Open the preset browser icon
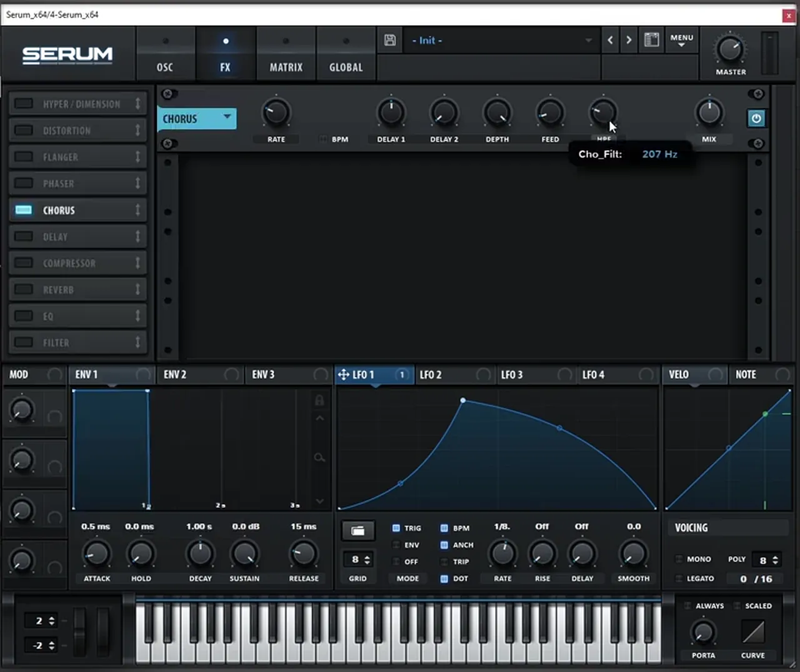 (x=651, y=40)
